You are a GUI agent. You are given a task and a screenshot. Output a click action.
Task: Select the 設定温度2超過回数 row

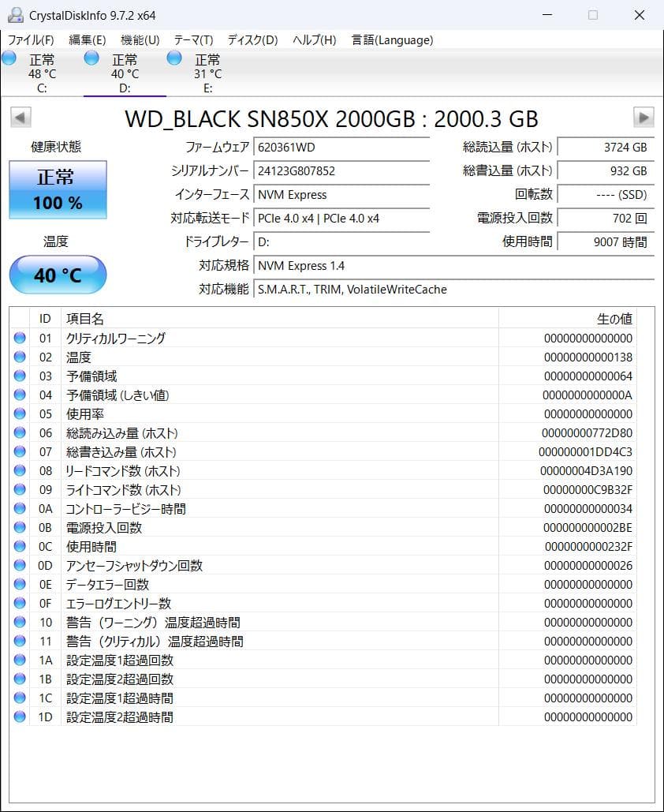(323, 679)
